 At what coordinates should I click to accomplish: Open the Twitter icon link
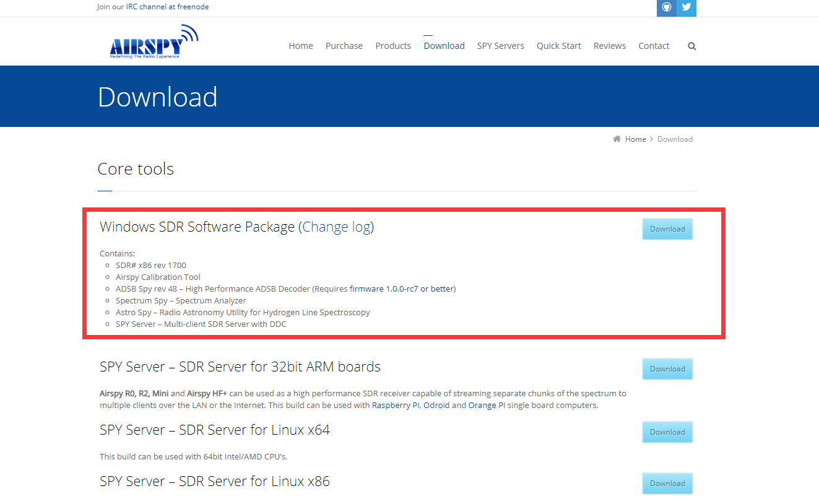[687, 7]
